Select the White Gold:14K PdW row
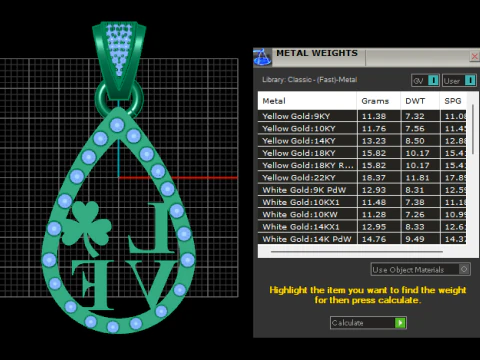The height and width of the screenshot is (360, 480). click(362, 239)
